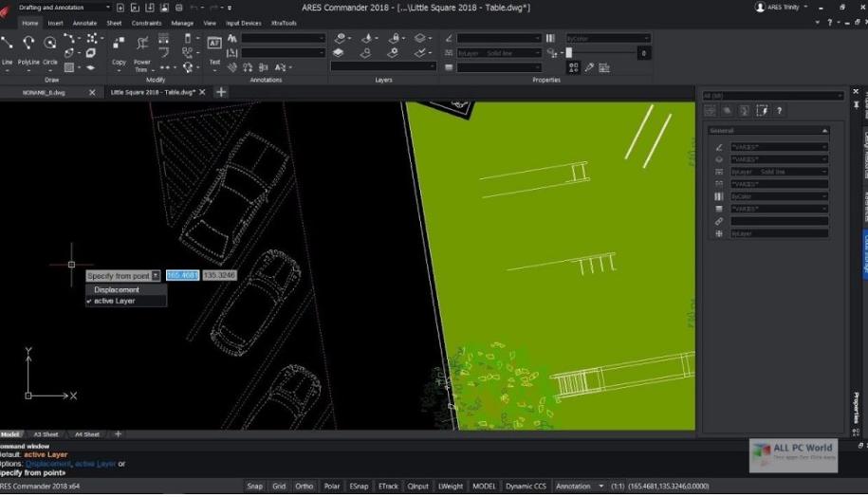868x497 pixels.
Task: Open the ByColor dropdown in Properties ribbon
Action: tap(607, 38)
